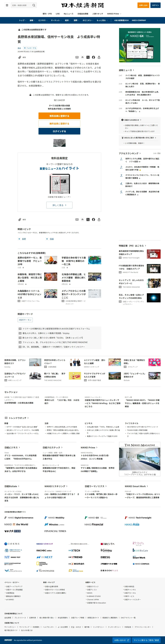Expand the 経済 navigation dropdown
The image size is (165, 644).
click(x=68, y=20)
